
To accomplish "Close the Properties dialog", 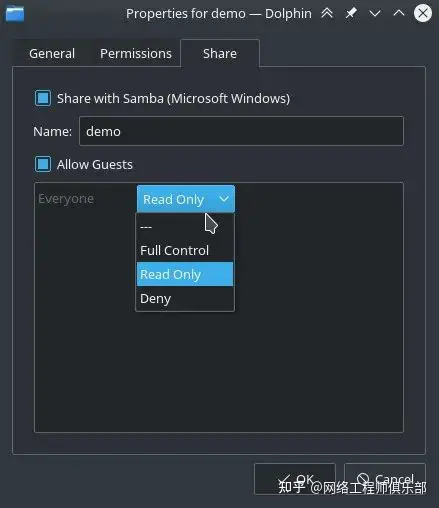I will pyautogui.click(x=423, y=13).
